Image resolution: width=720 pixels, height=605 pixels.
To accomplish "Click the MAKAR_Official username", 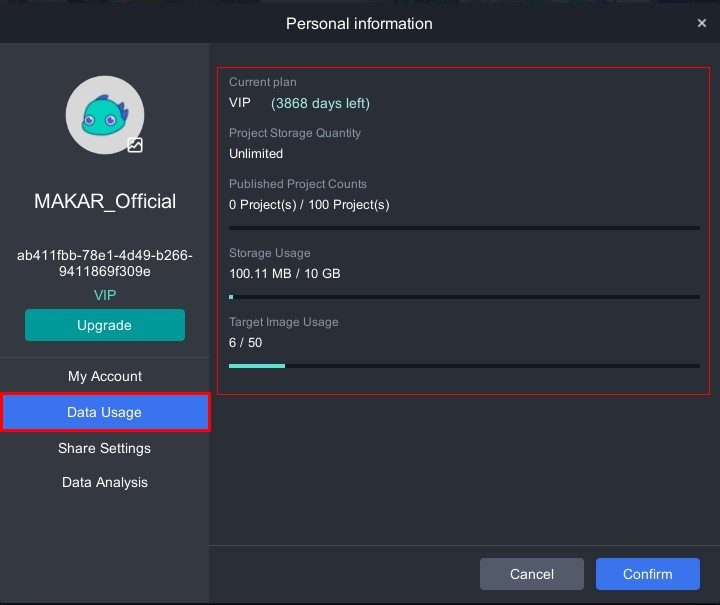I will 105,201.
